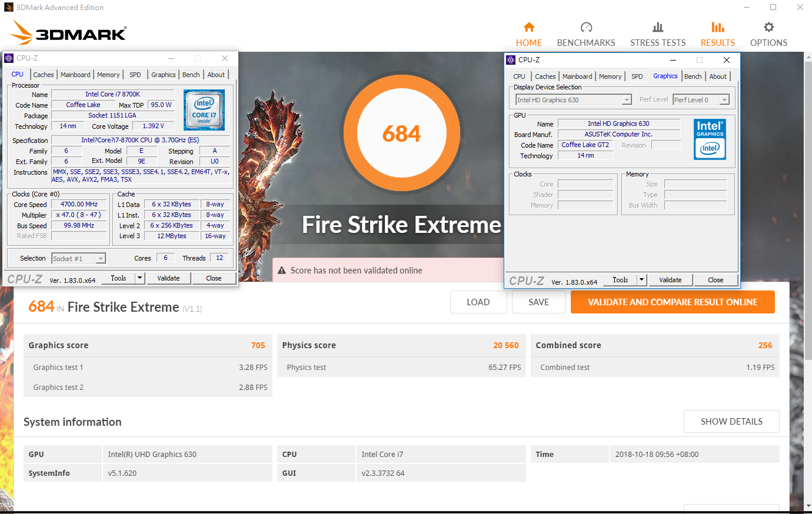Switch to Mainboard tab in left CPU-Z
This screenshot has height=514, width=812.
pos(75,75)
